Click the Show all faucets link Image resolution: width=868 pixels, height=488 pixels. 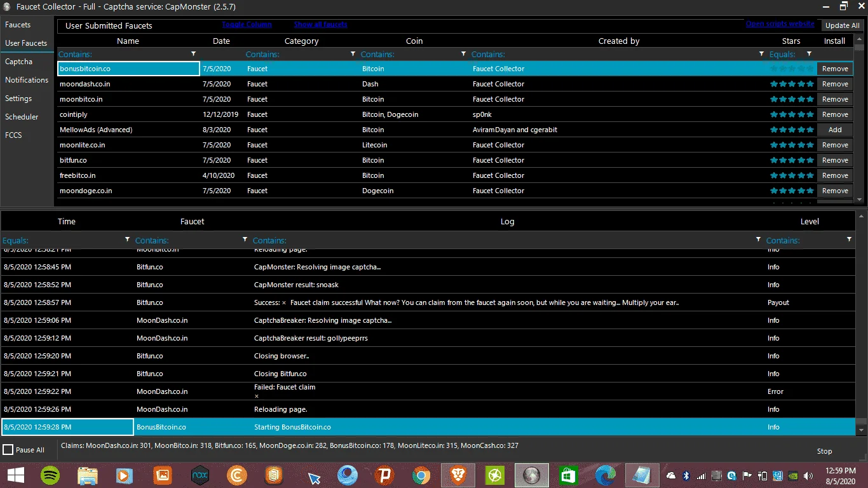[x=320, y=24]
